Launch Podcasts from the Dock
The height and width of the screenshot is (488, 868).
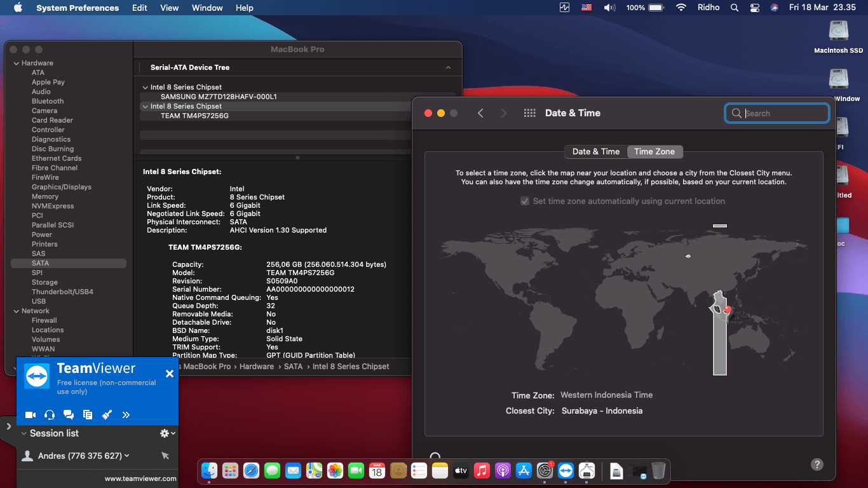503,471
